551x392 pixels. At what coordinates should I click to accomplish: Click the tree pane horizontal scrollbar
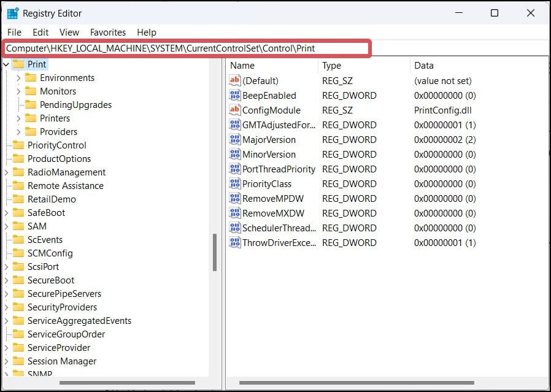click(127, 383)
